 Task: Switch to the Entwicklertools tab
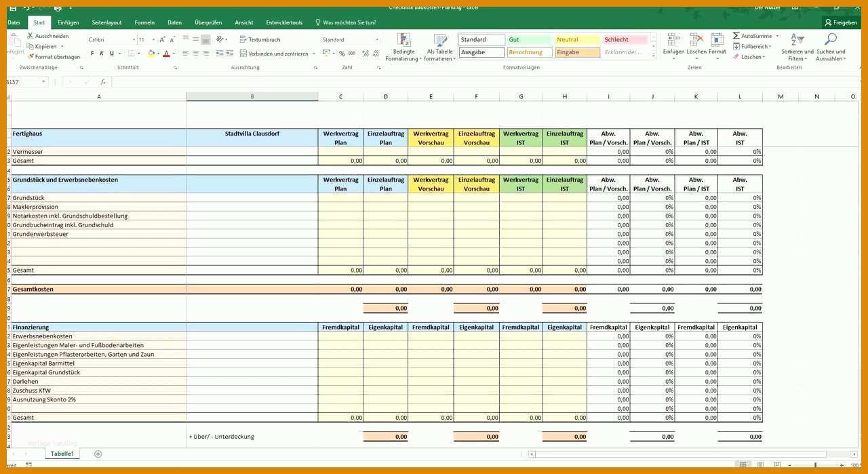284,22
